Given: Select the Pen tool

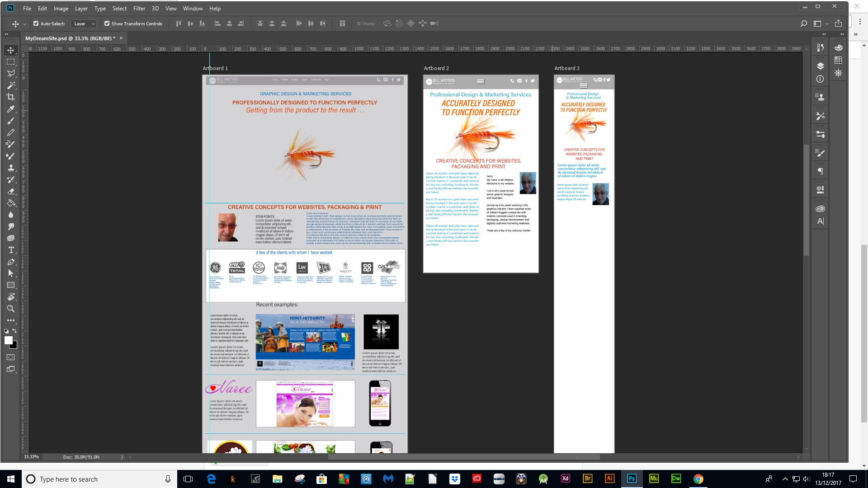Looking at the screenshot, I should click(11, 262).
